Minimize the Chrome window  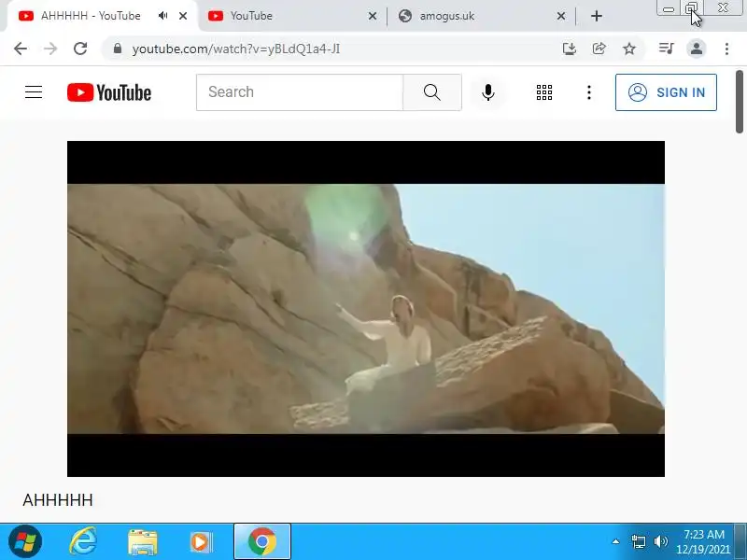click(x=669, y=8)
